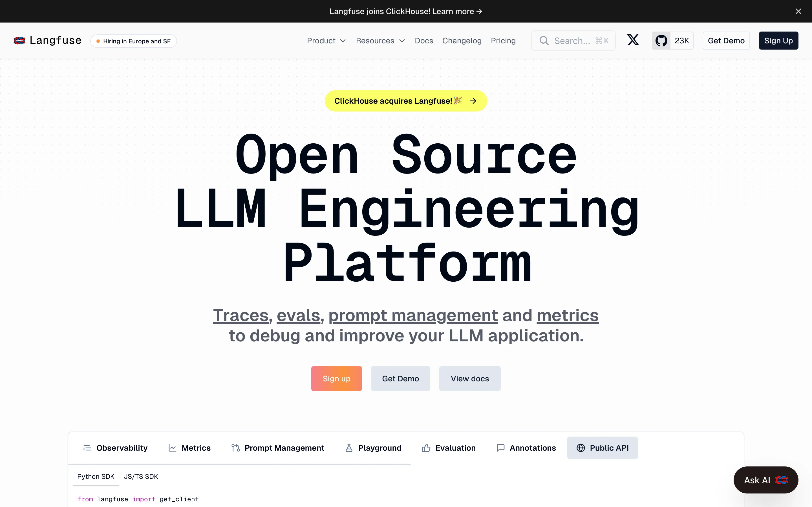Expand the Product dropdown menu

pos(326,41)
